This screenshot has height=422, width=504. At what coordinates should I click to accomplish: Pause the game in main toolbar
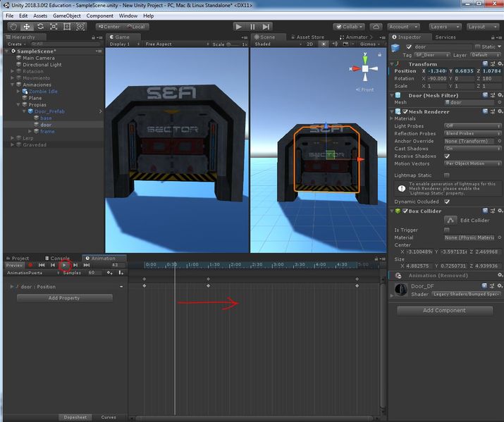coord(252,27)
